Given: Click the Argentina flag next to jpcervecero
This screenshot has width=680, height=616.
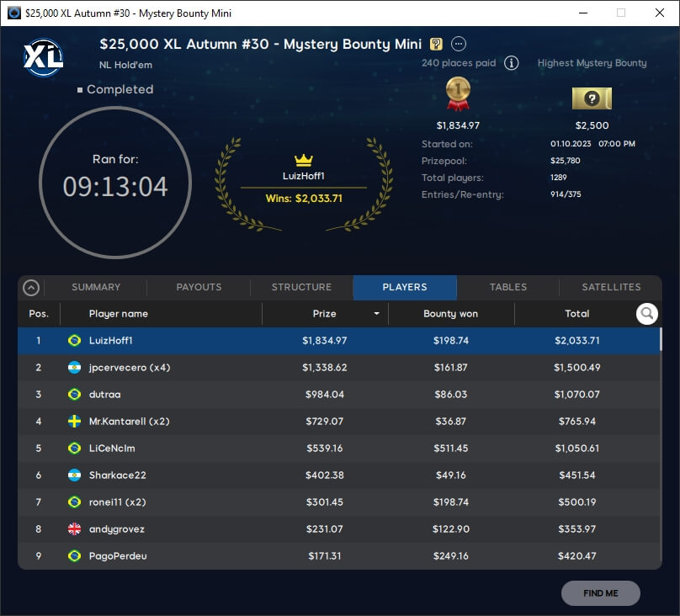Looking at the screenshot, I should pos(75,368).
